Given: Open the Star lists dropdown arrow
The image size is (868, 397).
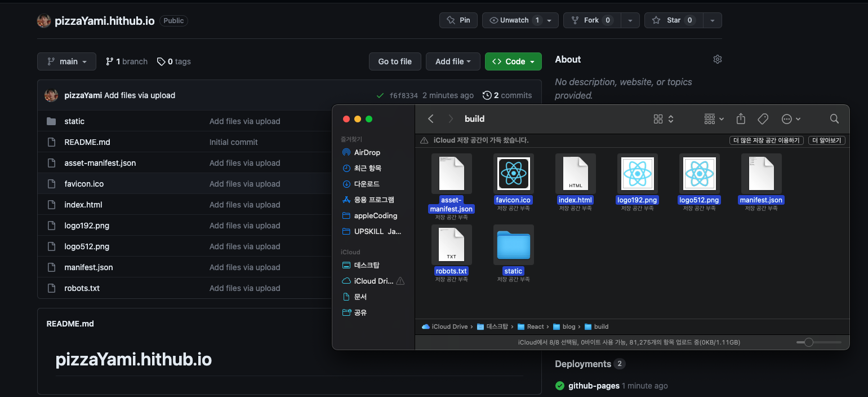Looking at the screenshot, I should [x=713, y=20].
